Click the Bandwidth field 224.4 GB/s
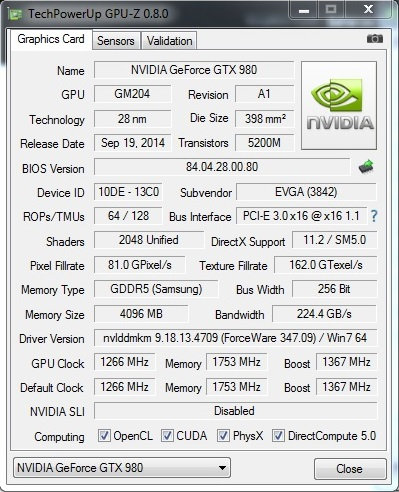 click(x=324, y=314)
